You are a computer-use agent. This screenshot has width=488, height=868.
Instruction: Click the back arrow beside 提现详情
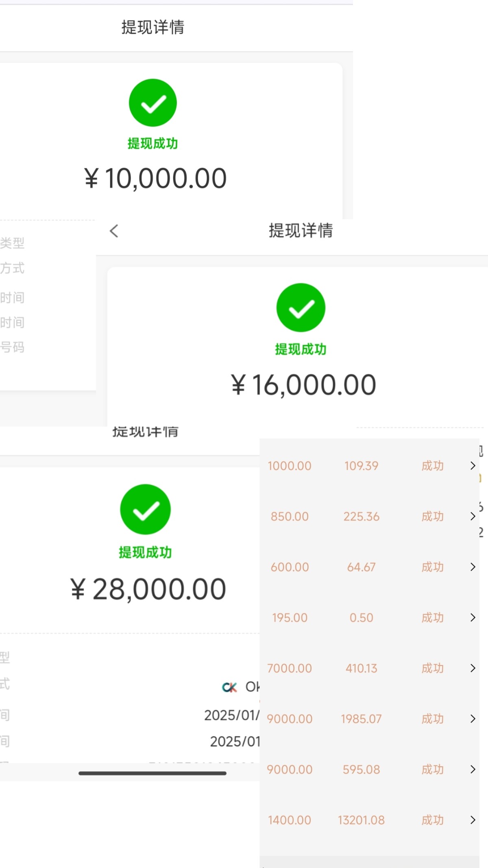[x=114, y=231]
